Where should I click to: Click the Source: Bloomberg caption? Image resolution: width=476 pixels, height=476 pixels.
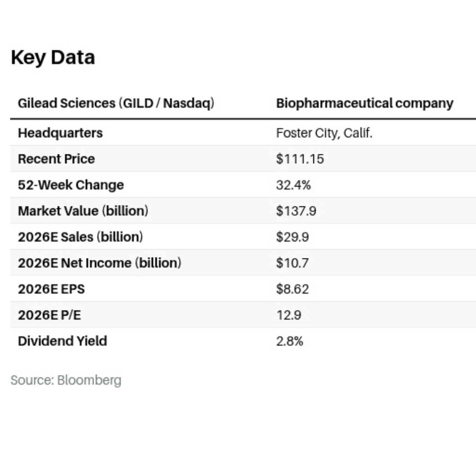[66, 381]
